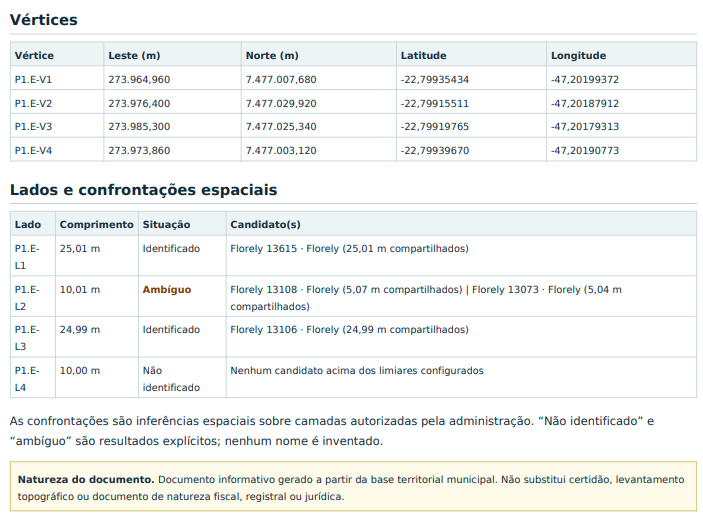Click vertex cell P1.E-V4
Image resolution: width=703 pixels, height=513 pixels.
coord(33,150)
